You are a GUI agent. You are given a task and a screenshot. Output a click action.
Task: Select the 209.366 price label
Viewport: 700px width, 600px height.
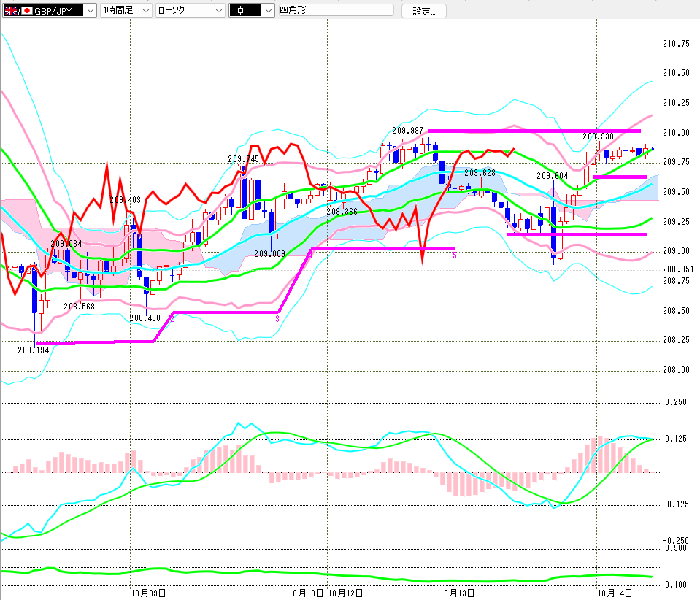(342, 212)
